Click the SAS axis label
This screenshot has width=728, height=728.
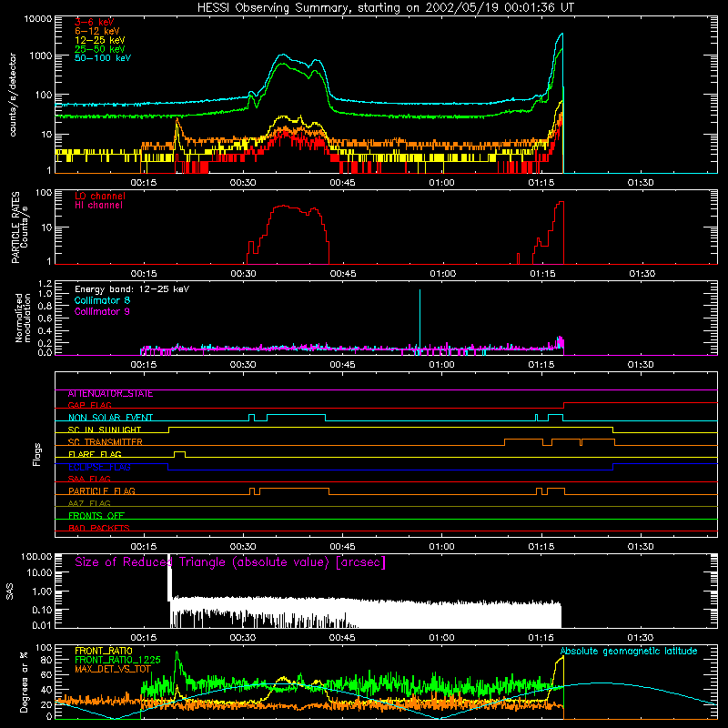click(10, 591)
